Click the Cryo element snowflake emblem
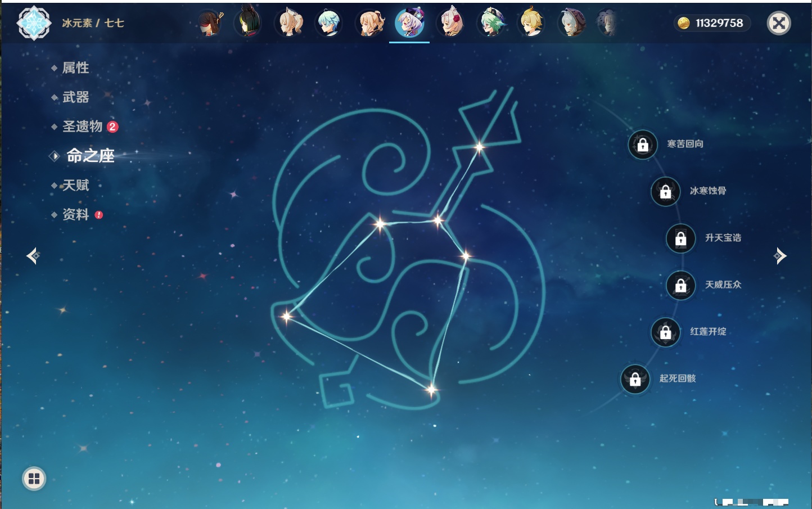The width and height of the screenshot is (812, 509). coord(34,23)
